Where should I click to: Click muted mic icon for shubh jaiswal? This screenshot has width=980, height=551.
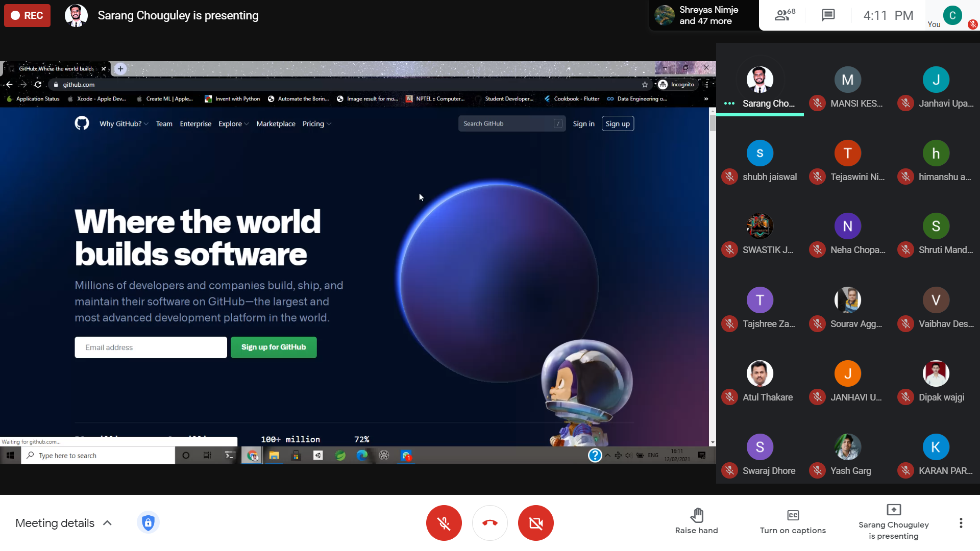click(729, 177)
